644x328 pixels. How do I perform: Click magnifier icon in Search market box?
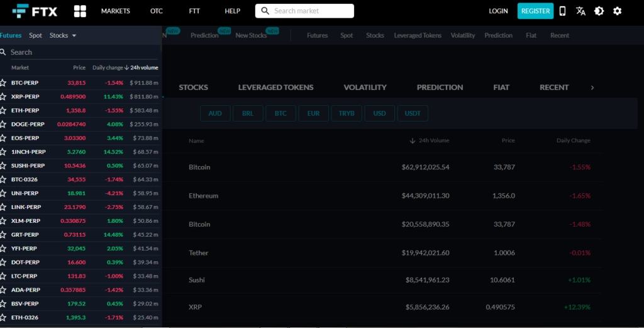tap(265, 11)
